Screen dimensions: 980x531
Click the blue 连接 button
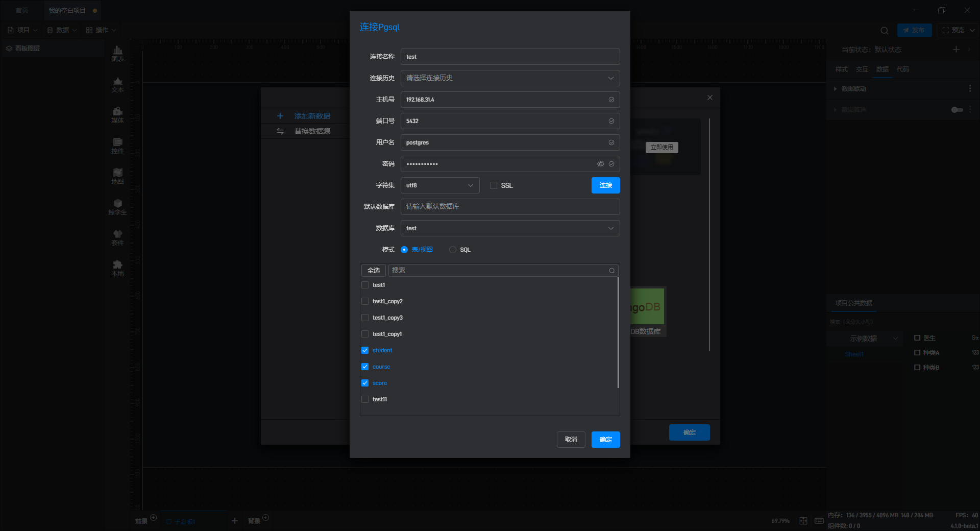click(606, 185)
